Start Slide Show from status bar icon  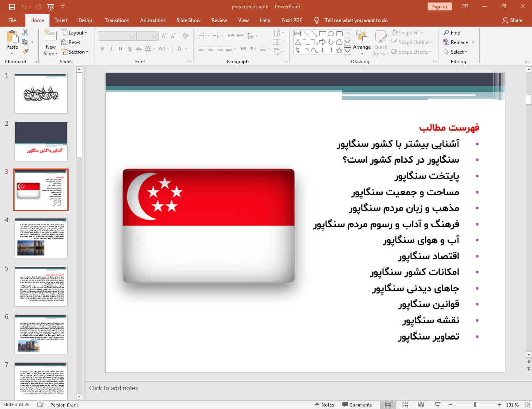438,404
